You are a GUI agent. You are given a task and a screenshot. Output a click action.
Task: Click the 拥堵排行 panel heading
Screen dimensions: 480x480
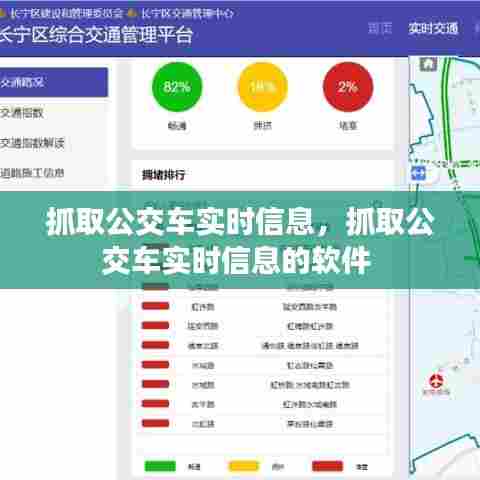coord(163,175)
